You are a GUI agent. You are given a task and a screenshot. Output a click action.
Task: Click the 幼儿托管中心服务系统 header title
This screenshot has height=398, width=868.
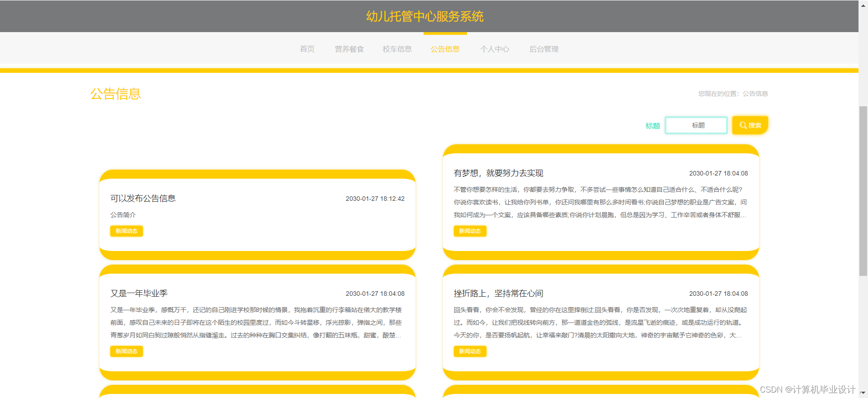coord(425,16)
